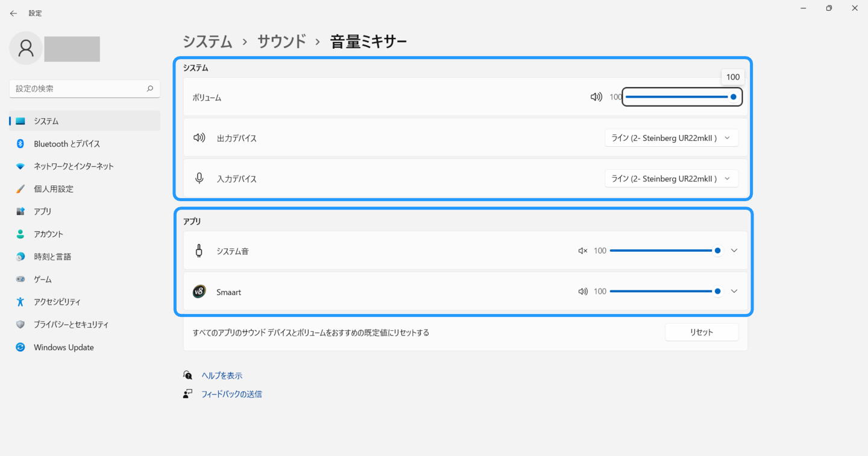The width and height of the screenshot is (868, 456).
Task: Open the 出力デバイス device dropdown
Action: coord(671,138)
